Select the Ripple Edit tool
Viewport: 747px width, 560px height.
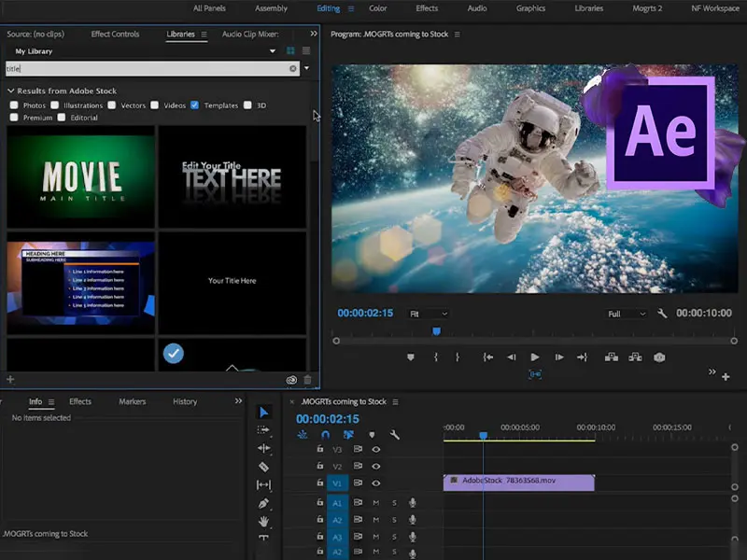click(263, 448)
